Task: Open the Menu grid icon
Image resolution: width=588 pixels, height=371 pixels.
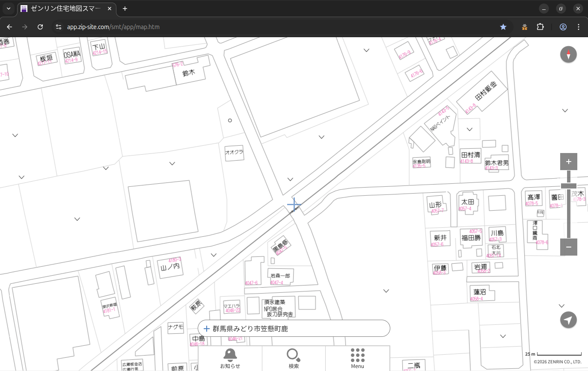Action: tap(357, 358)
